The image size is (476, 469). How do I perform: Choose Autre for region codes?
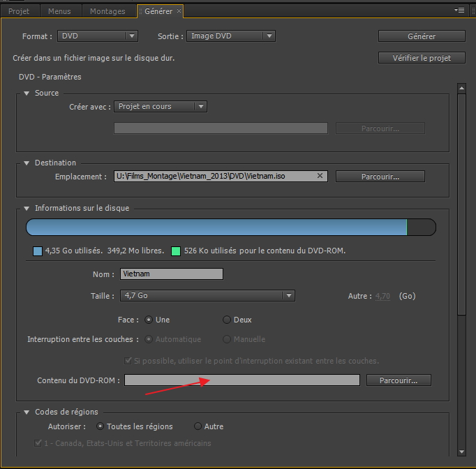[198, 426]
